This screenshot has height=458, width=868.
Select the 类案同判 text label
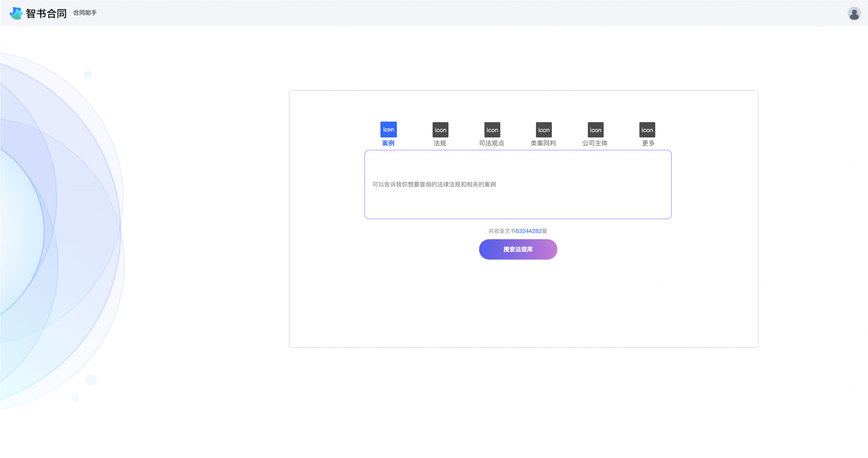pos(543,143)
